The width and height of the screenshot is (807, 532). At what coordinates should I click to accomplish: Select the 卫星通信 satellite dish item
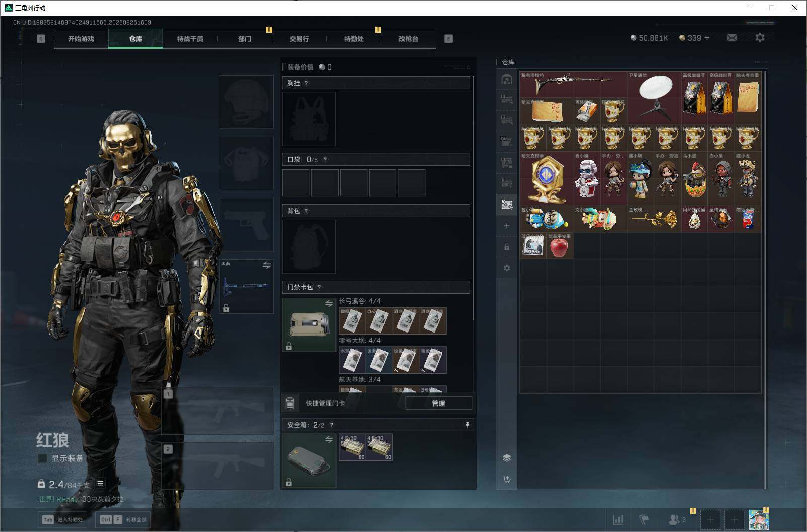point(654,98)
